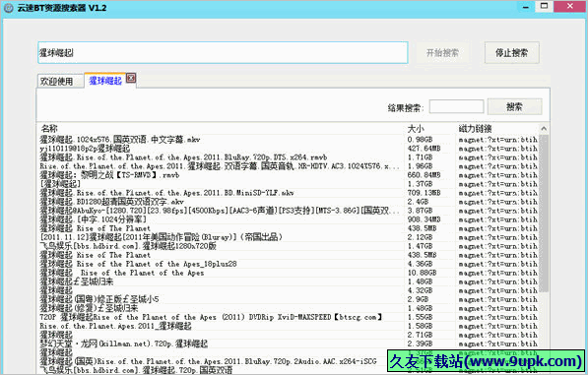Click the 4.36GB size cell
This screenshot has width=588, height=375.
point(420,264)
